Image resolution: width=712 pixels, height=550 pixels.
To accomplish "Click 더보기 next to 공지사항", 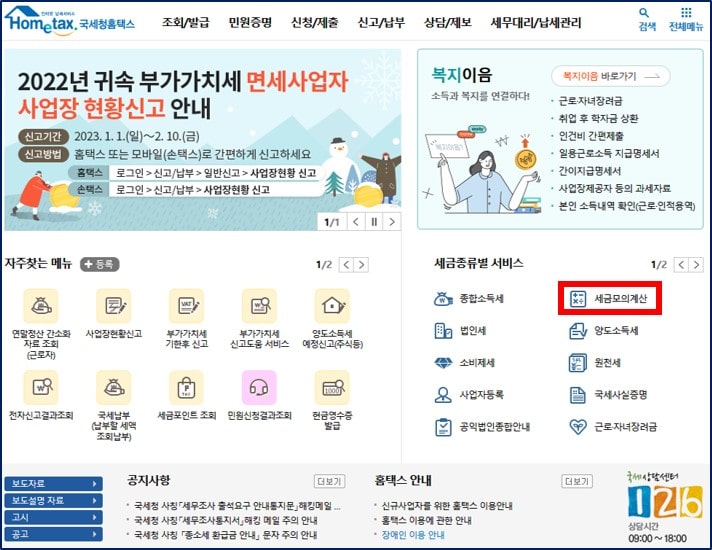I will 329,481.
